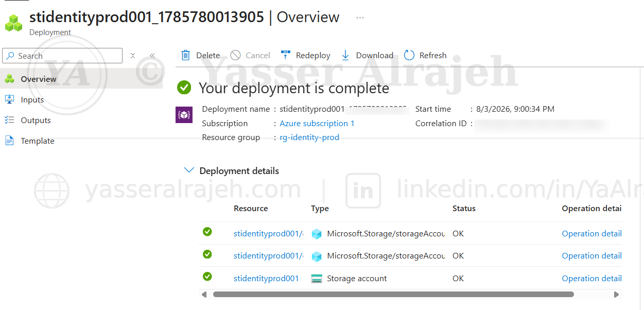
Task: Click the Type column header
Action: [320, 209]
